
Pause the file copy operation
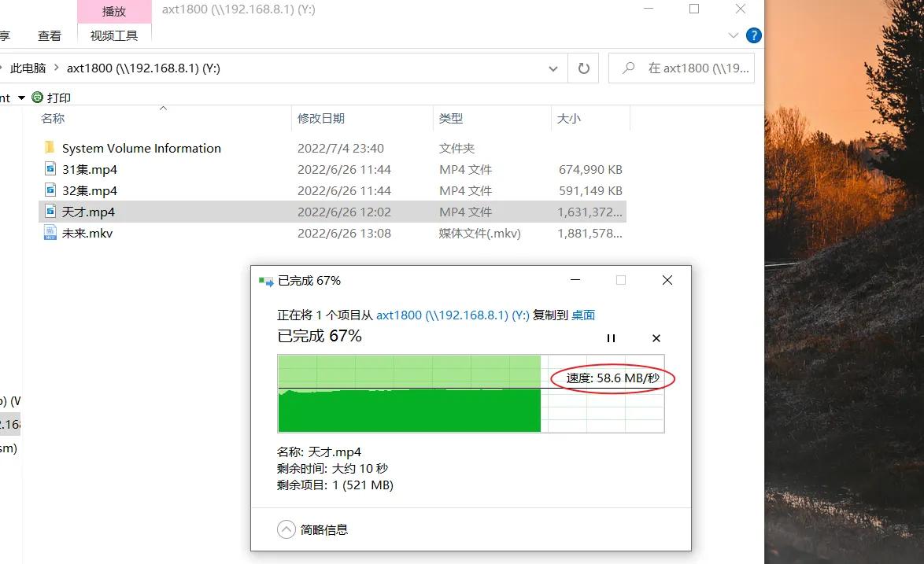point(612,337)
